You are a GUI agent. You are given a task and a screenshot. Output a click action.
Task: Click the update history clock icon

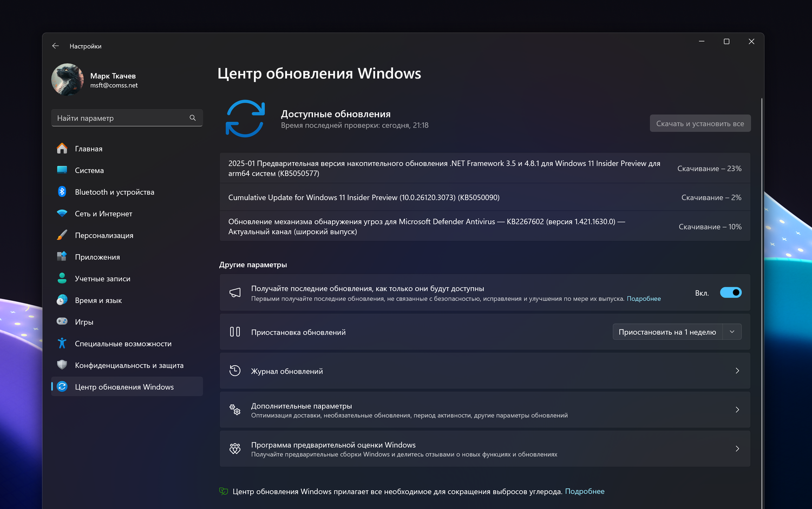click(x=235, y=371)
